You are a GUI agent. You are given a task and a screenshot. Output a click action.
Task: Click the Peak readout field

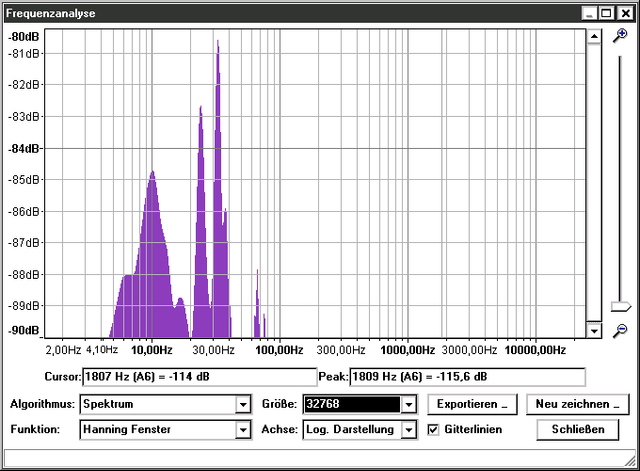(467, 376)
